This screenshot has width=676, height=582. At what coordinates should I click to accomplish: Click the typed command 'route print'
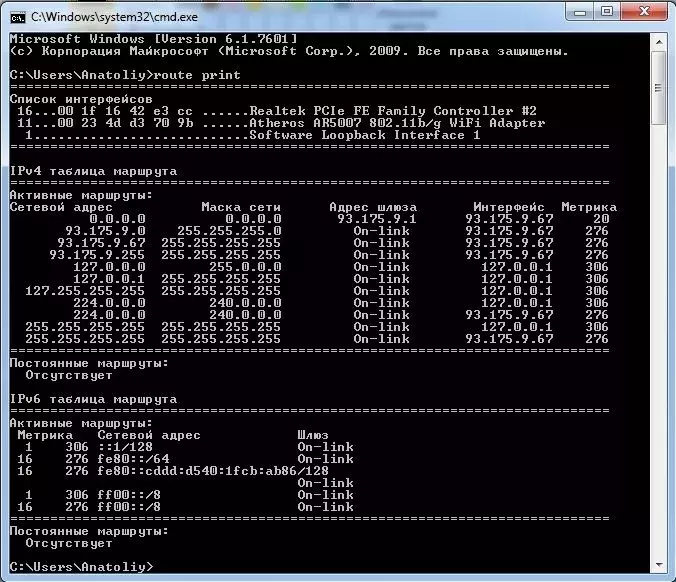coord(197,75)
